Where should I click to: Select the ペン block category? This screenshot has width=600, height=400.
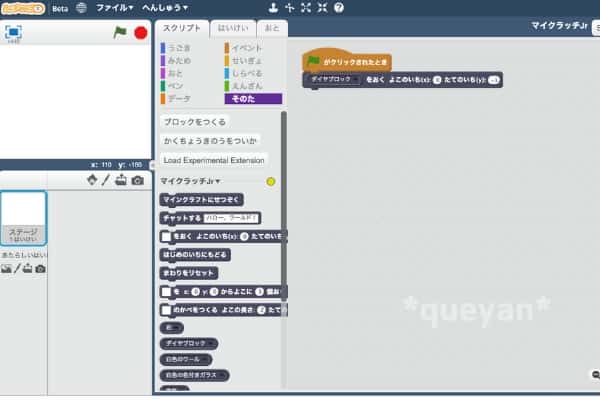(x=173, y=86)
